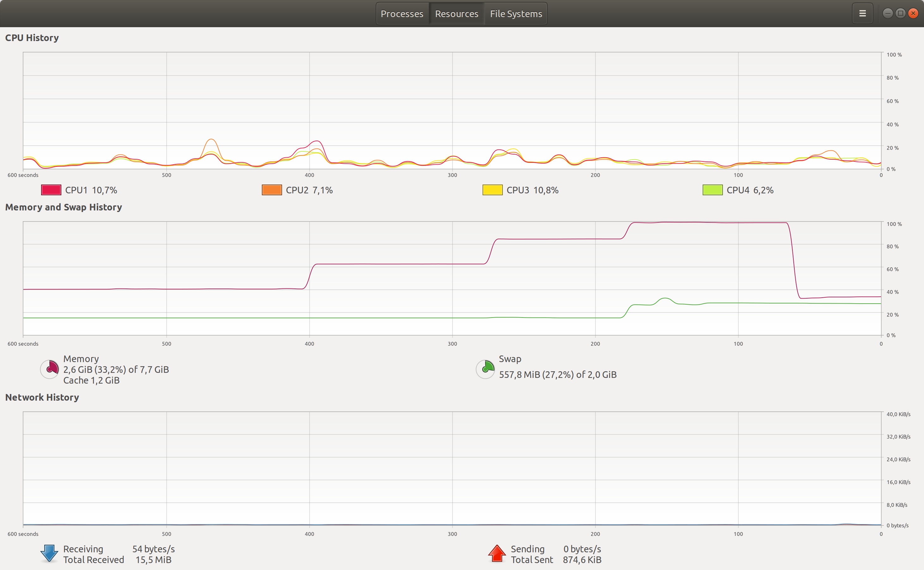Screen dimensions: 924x570
Task: Switch to the File Systems tab
Action: coord(516,14)
